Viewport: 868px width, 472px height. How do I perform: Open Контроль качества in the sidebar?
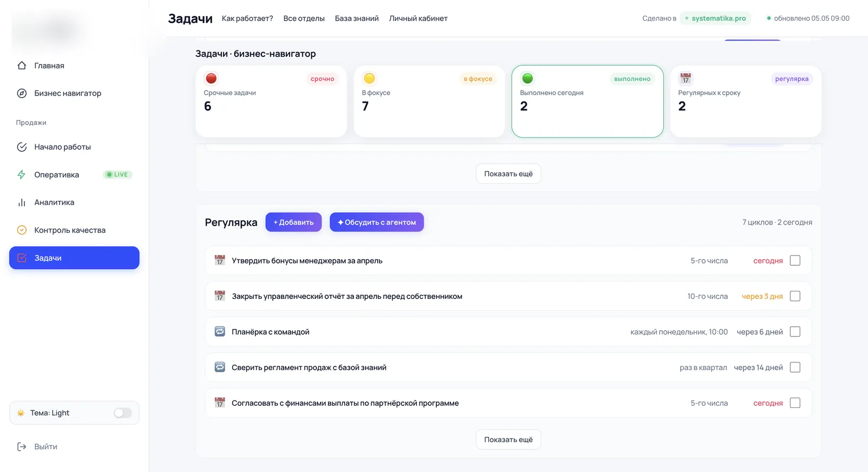coord(74,230)
